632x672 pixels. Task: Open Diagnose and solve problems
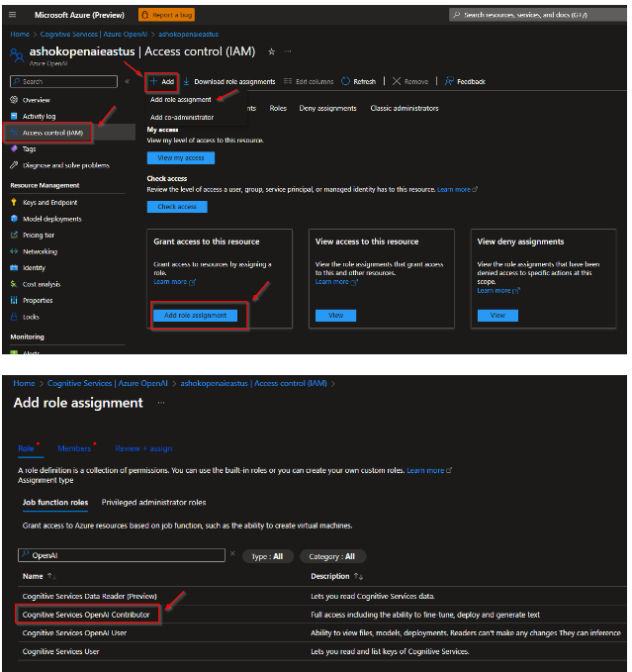tap(66, 165)
